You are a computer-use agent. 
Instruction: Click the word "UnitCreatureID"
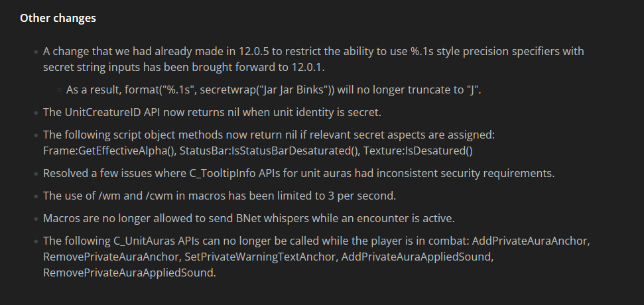[x=98, y=111]
